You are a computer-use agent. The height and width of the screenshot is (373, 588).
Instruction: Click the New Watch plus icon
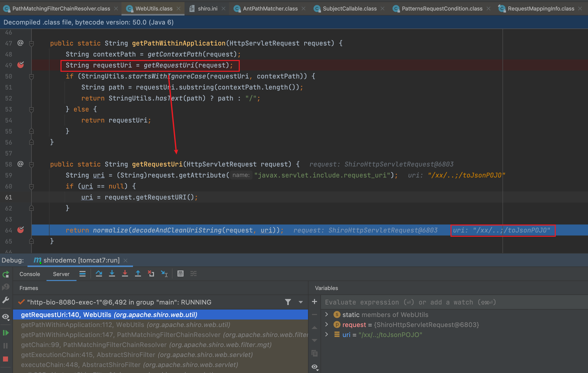click(x=314, y=301)
